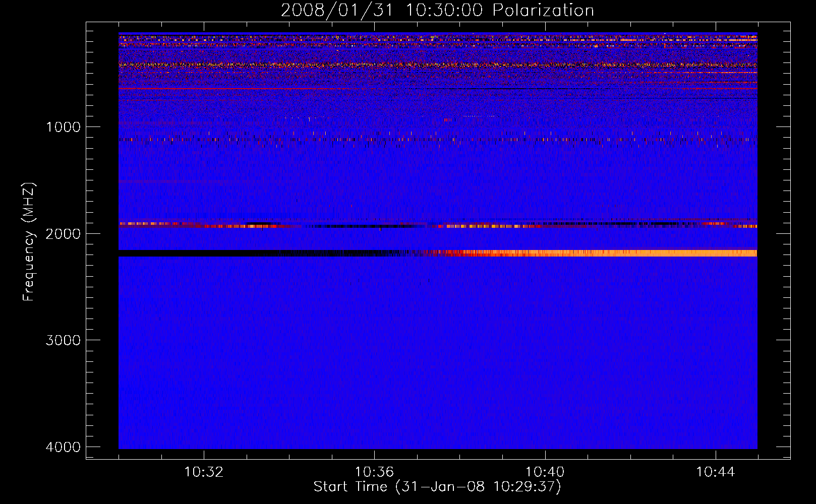Click the 4000 frequency tick label

[63, 447]
